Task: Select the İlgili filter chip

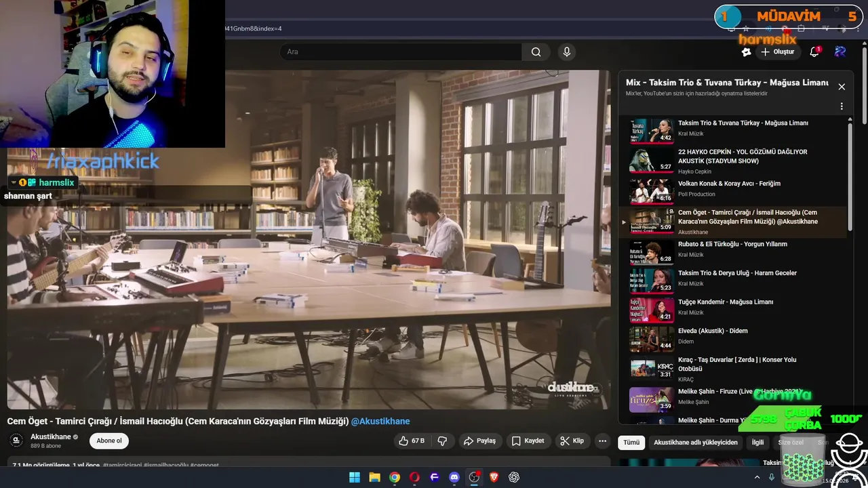Action: (757, 442)
